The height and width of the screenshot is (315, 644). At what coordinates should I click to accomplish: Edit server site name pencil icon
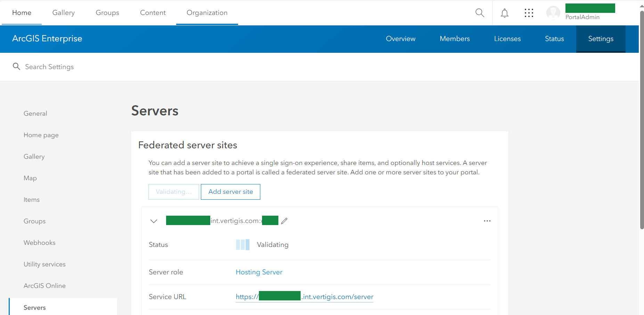coord(284,221)
